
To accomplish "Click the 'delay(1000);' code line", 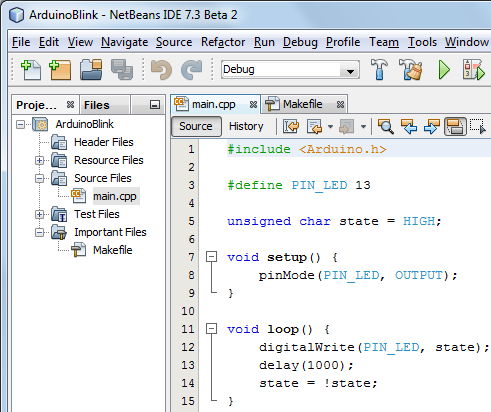I will click(306, 365).
